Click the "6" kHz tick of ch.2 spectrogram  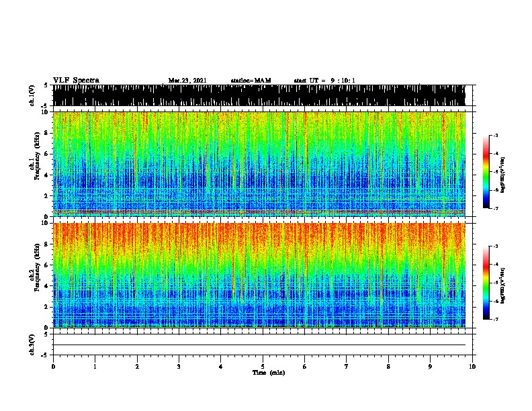pos(47,265)
